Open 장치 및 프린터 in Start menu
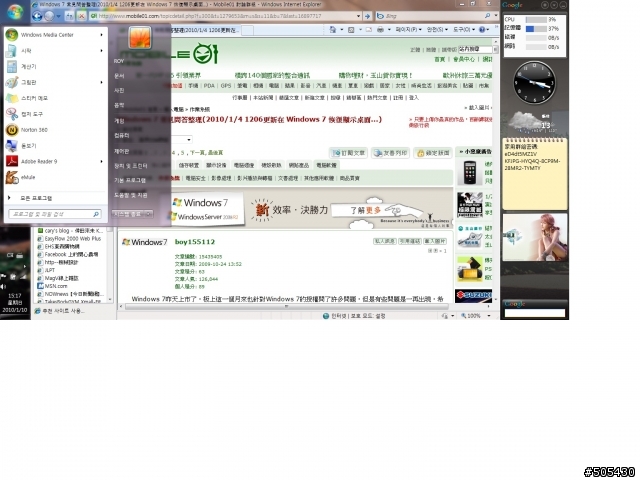 pos(131,166)
